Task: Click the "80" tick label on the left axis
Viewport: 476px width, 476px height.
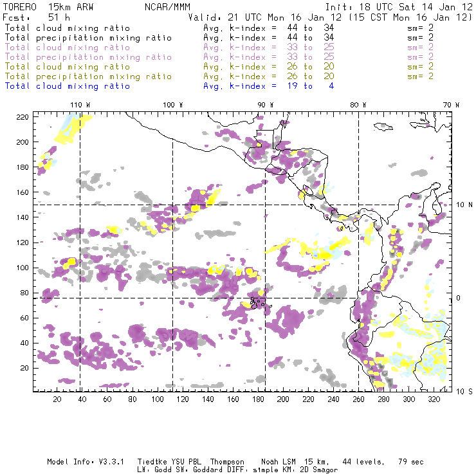Action: coord(24,293)
